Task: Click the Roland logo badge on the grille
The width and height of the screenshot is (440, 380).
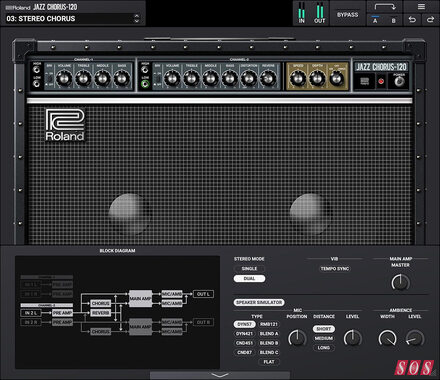Action: 65,125
